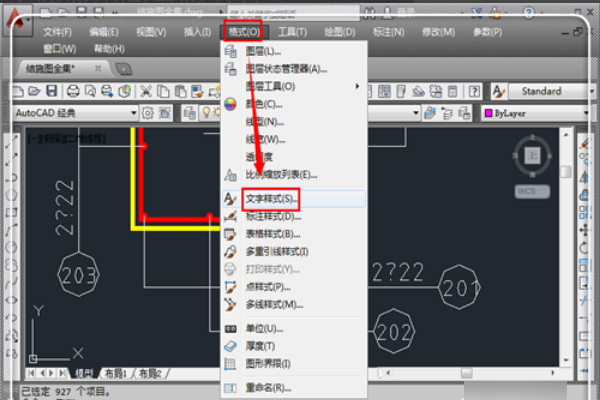Open the Standard text style dropdown
Viewport: 600px width, 400px height.
click(x=592, y=91)
